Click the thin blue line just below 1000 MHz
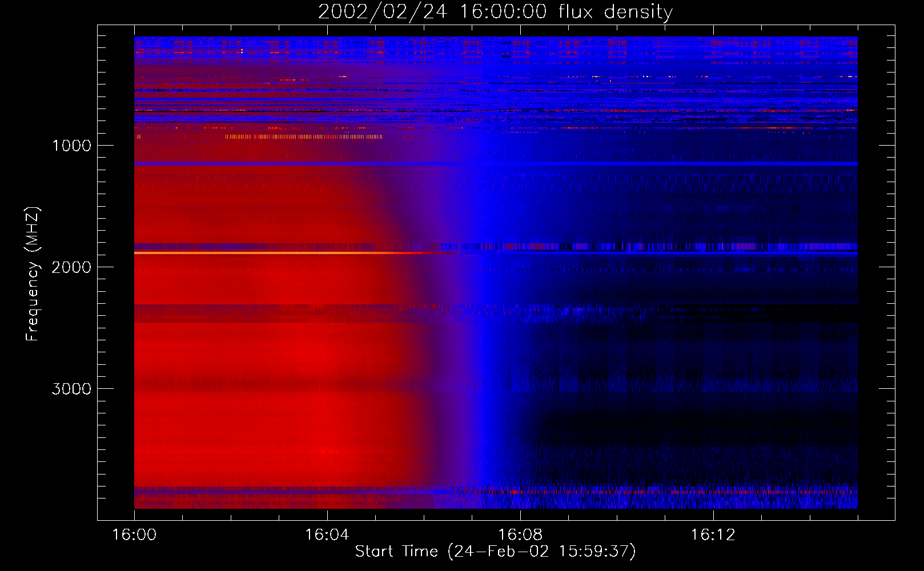Viewport: 924px width, 571px height. point(496,164)
